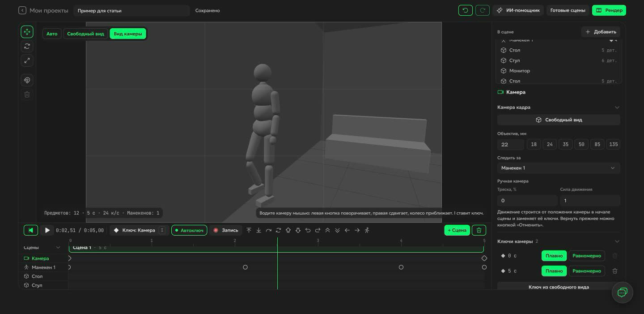Click the right arrow icon in timeline toolbar
Screen dimensions: 644x314
coord(357,230)
